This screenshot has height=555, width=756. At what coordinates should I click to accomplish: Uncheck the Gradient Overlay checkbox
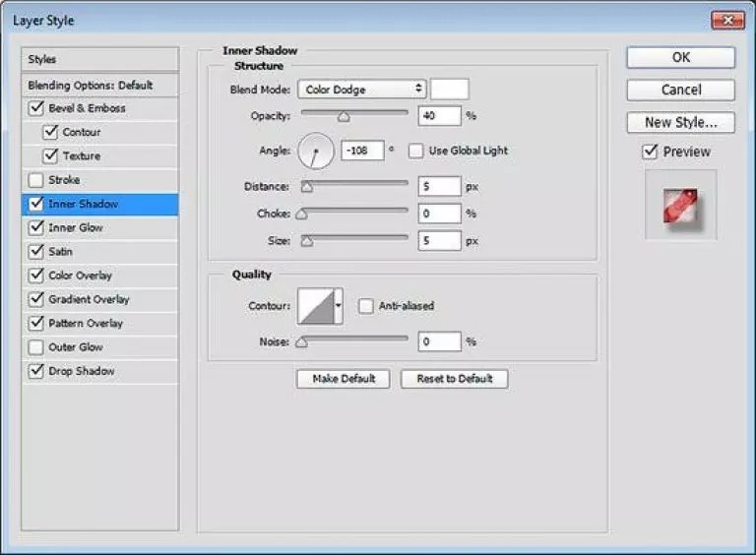(x=36, y=299)
